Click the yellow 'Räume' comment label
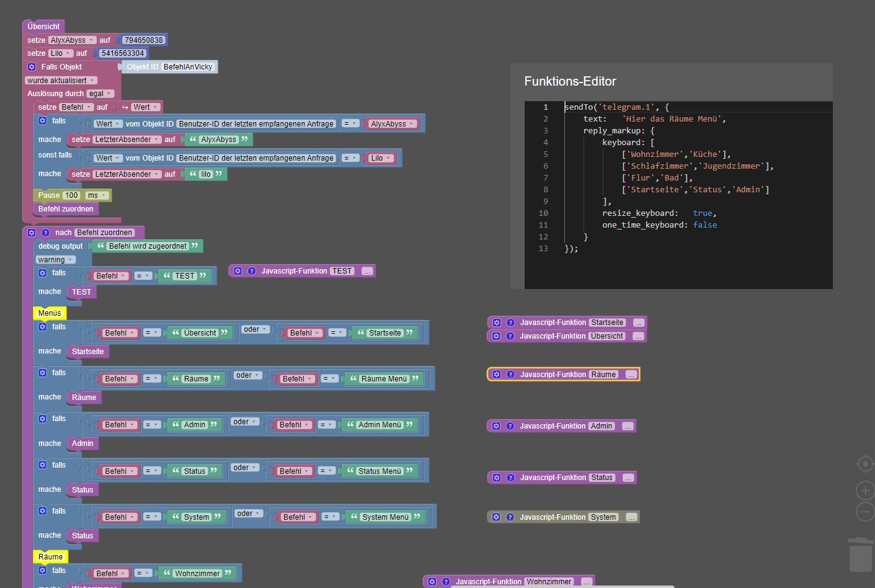 (51, 557)
